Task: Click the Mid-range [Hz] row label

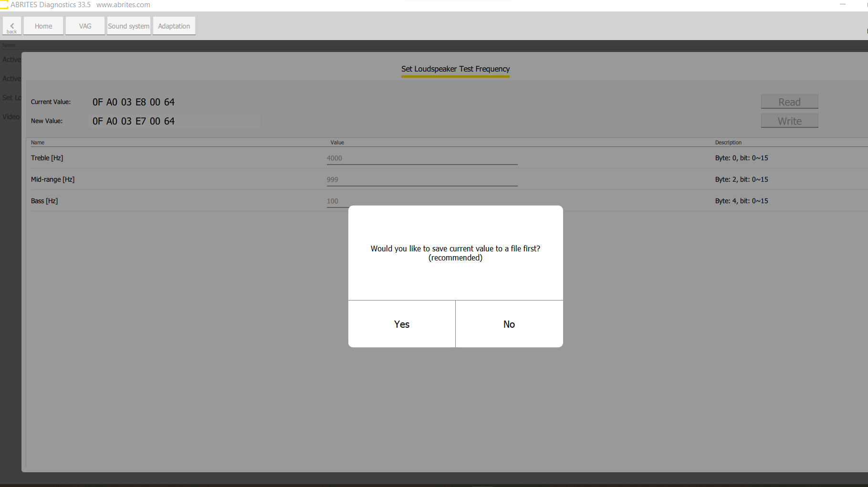Action: [52, 179]
